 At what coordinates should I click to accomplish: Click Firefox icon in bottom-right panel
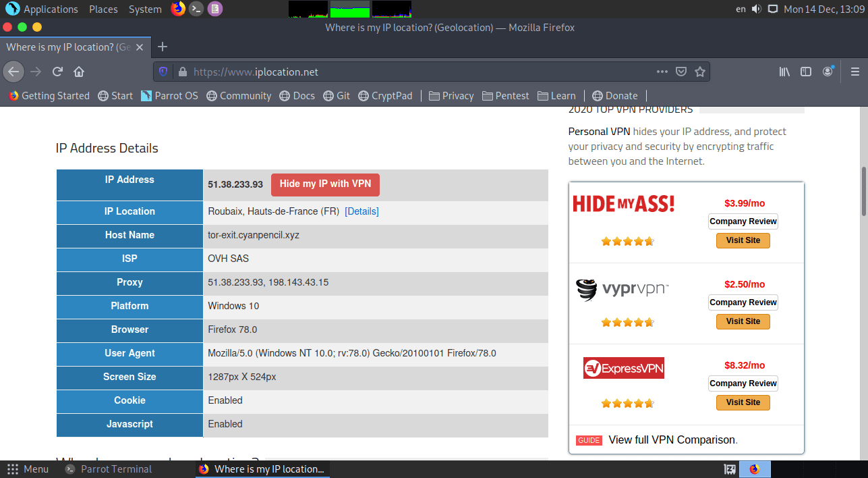[755, 469]
